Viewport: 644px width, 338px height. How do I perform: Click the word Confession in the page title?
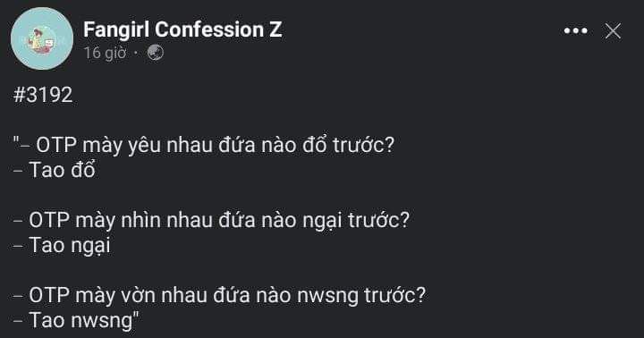(x=209, y=30)
